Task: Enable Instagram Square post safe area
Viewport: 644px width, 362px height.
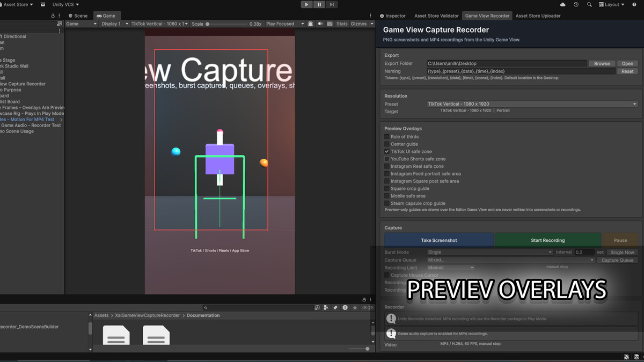Action: (x=386, y=181)
